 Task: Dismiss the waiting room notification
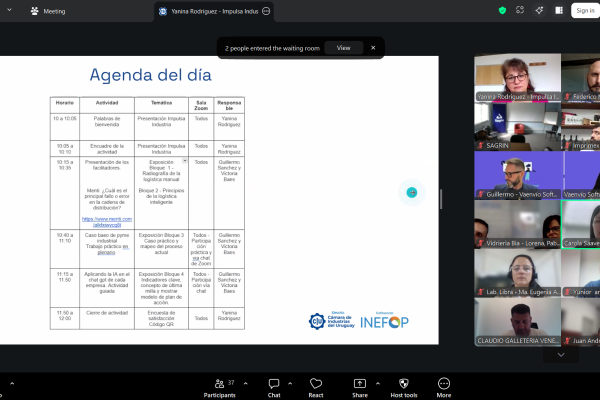point(373,47)
